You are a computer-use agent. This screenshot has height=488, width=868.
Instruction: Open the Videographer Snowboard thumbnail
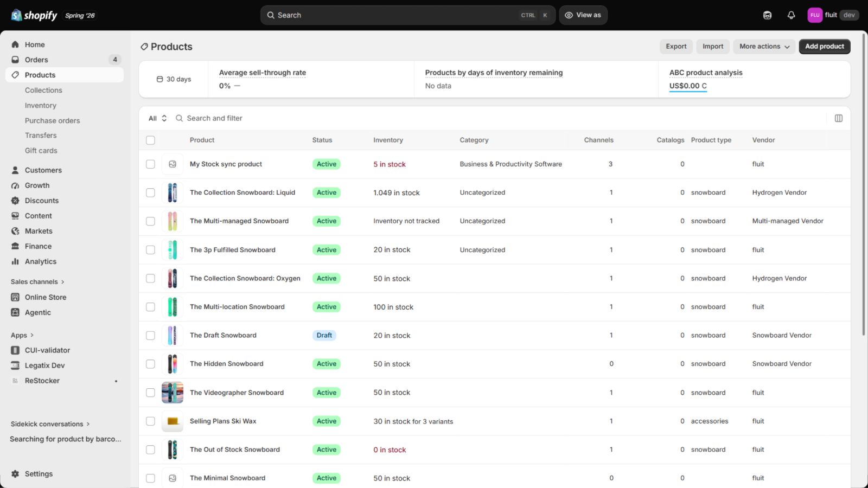[x=173, y=393]
